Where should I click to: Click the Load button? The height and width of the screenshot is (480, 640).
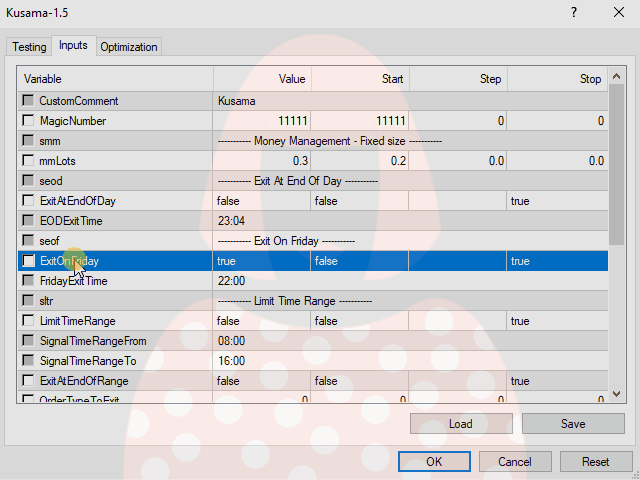460,424
